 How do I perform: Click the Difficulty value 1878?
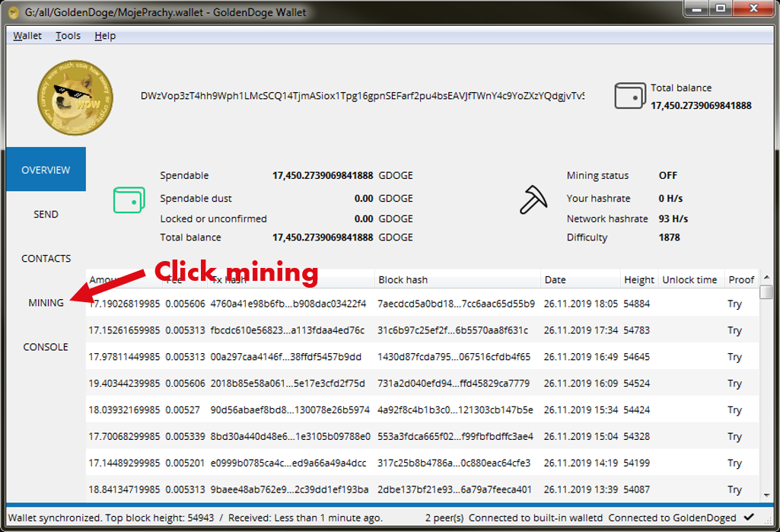tap(669, 237)
